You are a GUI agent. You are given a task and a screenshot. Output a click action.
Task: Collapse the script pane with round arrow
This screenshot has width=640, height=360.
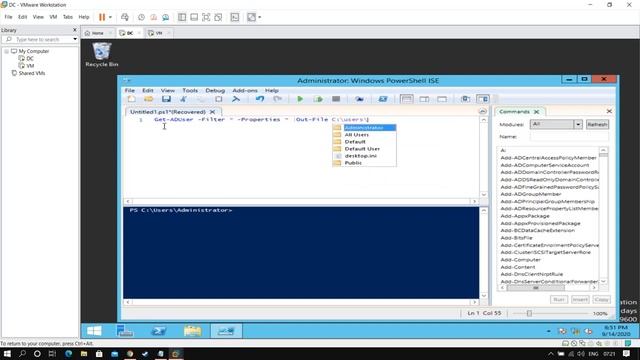(x=482, y=111)
